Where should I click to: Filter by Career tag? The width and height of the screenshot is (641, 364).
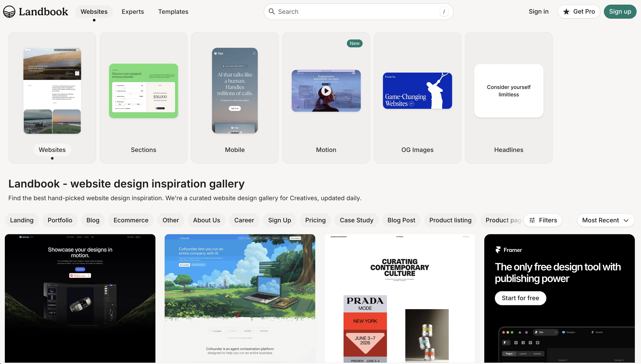pyautogui.click(x=244, y=220)
